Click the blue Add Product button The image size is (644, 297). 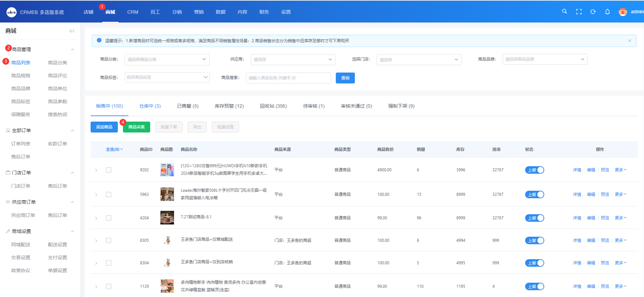coord(104,127)
